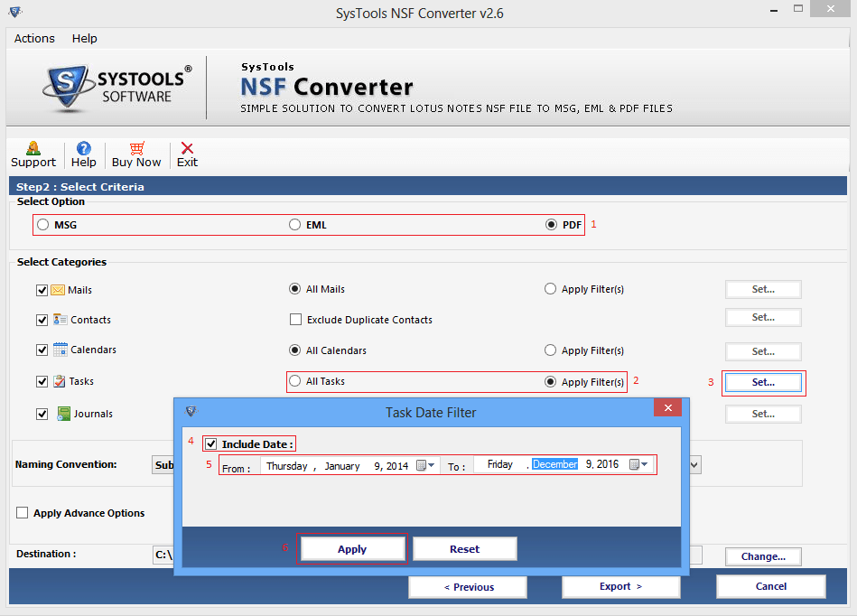Viewport: 857px width, 616px height.
Task: Maximize the NSF Converter window
Action: [x=798, y=9]
